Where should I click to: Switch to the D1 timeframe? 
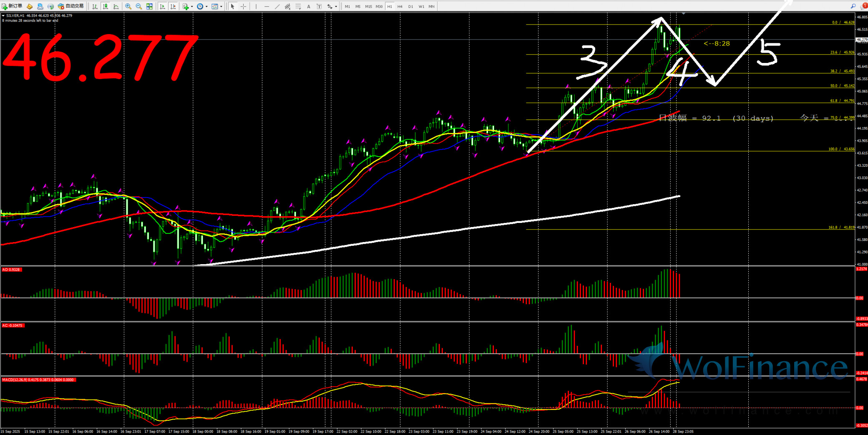tap(410, 6)
